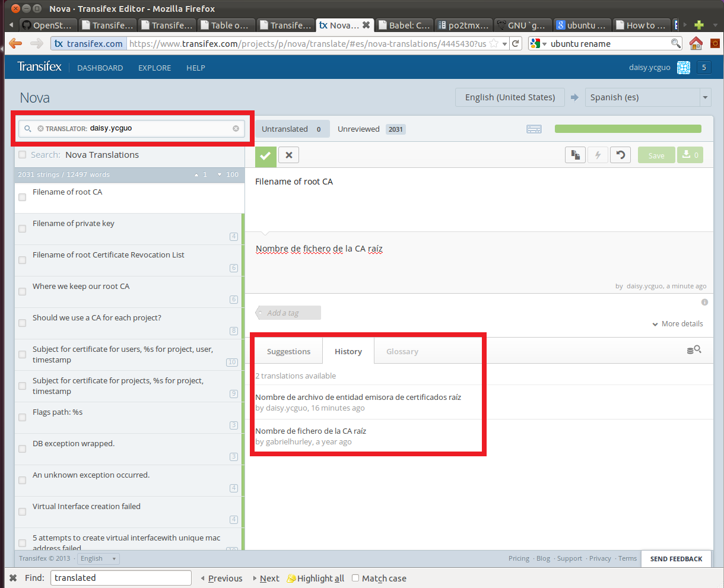Click the green checkmark review button
The height and width of the screenshot is (588, 724).
265,156
